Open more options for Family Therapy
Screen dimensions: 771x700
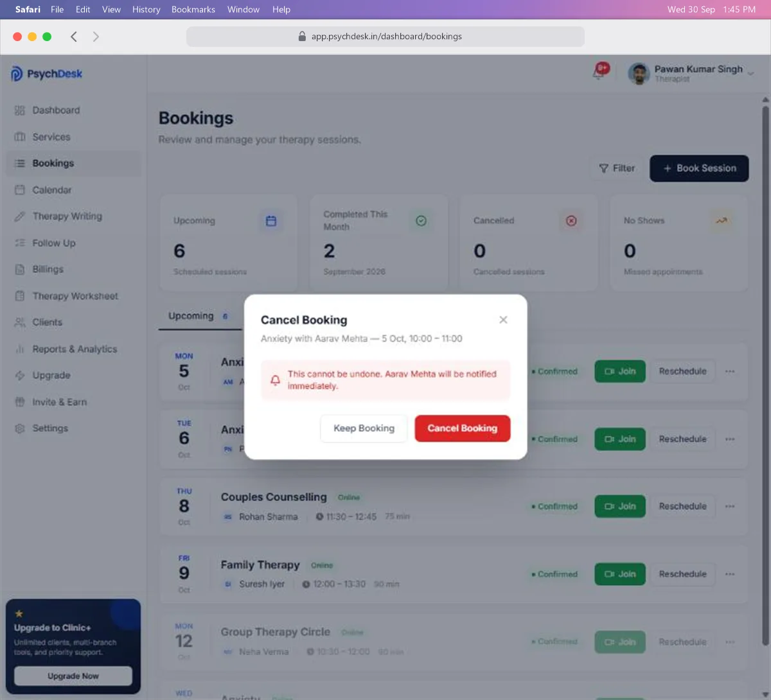click(x=730, y=574)
